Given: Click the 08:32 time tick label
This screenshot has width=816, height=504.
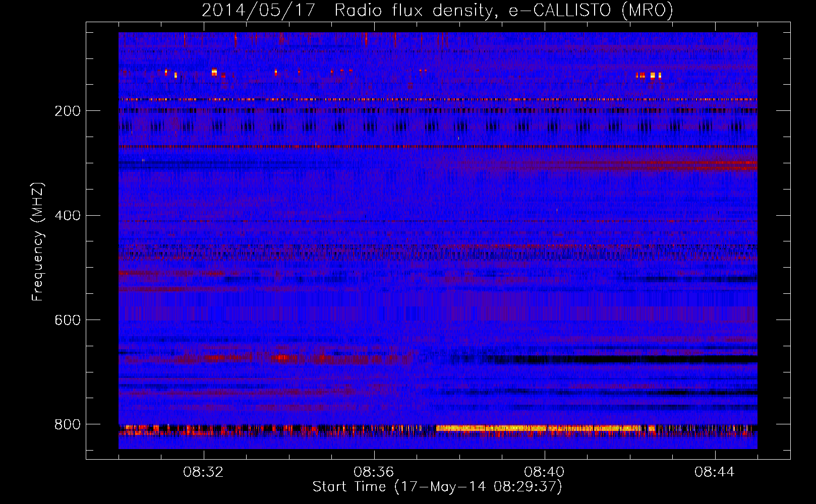Looking at the screenshot, I should [204, 472].
